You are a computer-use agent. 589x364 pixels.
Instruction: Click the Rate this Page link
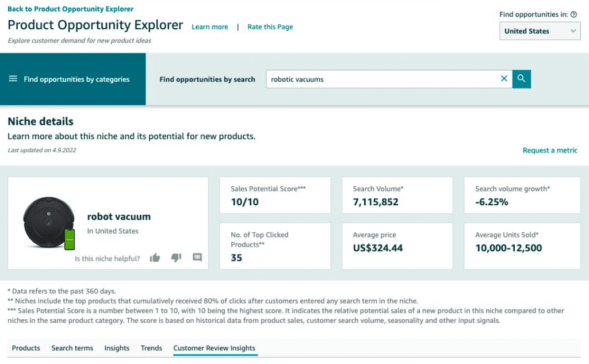pyautogui.click(x=270, y=27)
